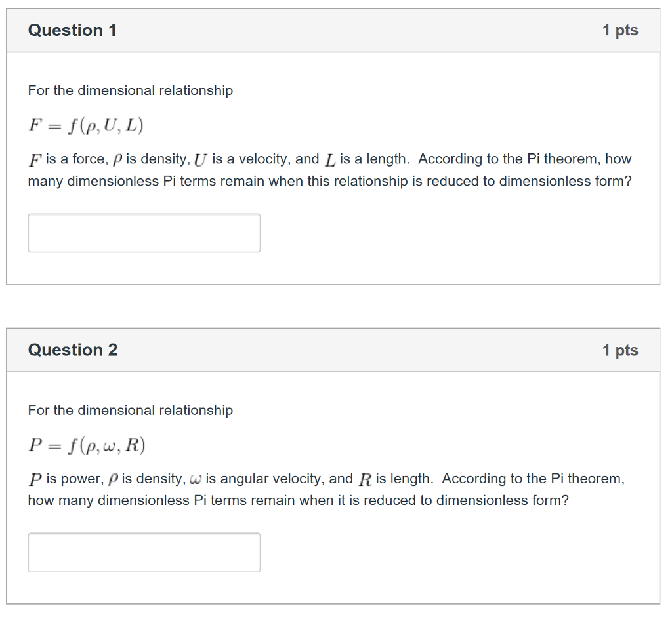This screenshot has height=621, width=672.
Task: Select the Question 2 header
Action: [72, 350]
